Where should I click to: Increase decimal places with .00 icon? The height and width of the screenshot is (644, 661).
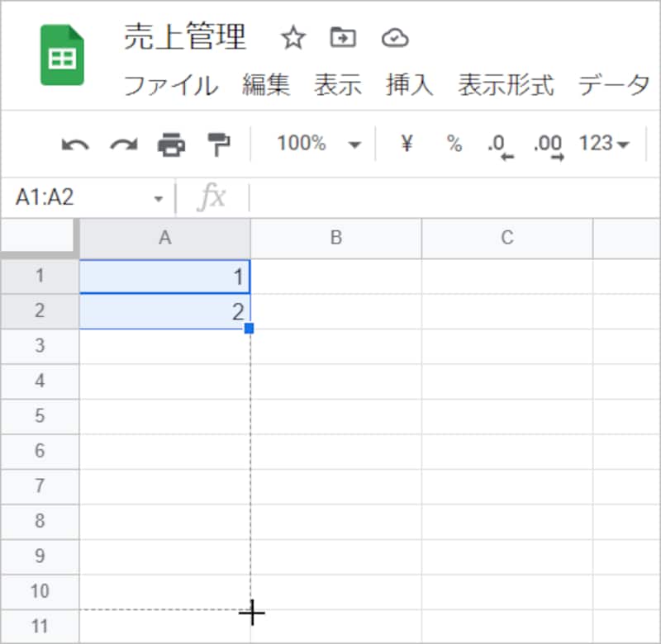click(x=546, y=144)
